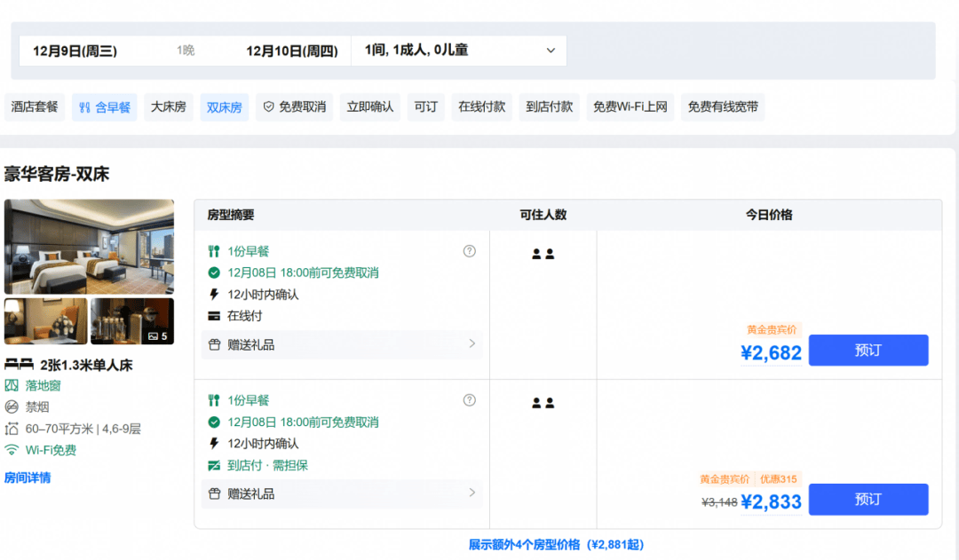Toggle the 含早餐 breakfast filter

(x=105, y=107)
